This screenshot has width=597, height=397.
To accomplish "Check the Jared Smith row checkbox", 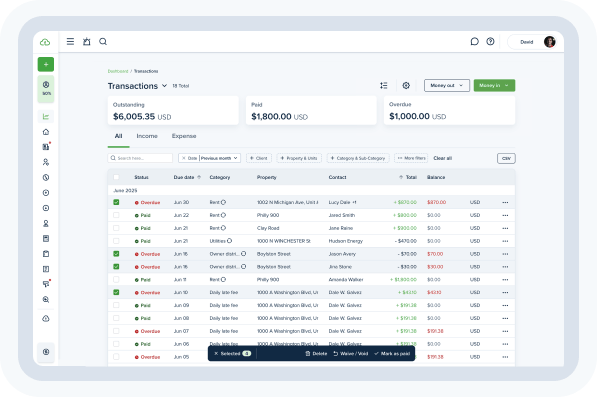I will click(x=116, y=215).
